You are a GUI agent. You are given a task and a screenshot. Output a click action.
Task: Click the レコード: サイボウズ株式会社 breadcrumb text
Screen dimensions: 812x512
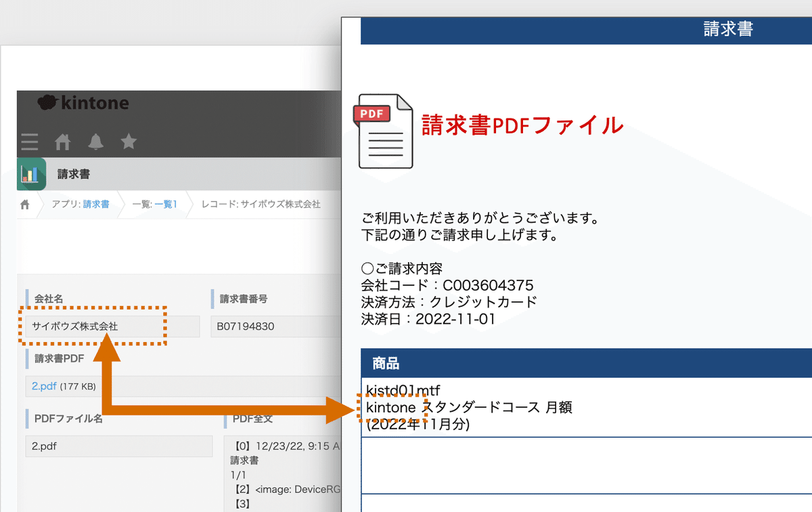tap(261, 204)
